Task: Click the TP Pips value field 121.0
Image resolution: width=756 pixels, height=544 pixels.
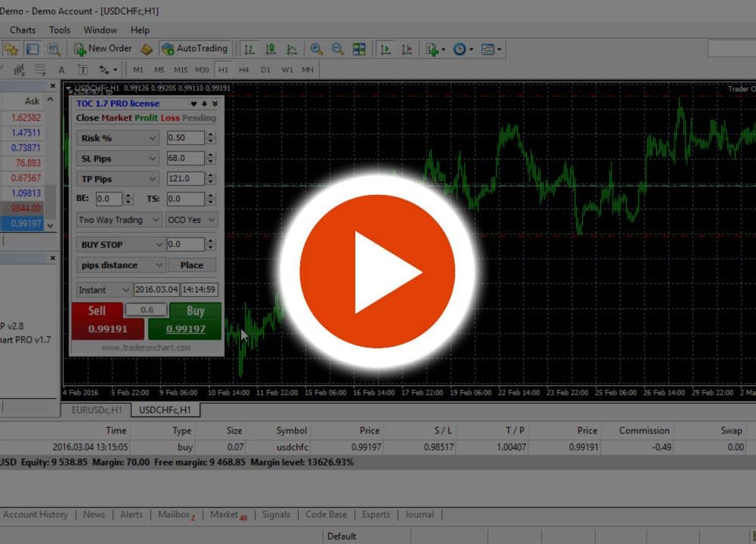Action: [186, 178]
